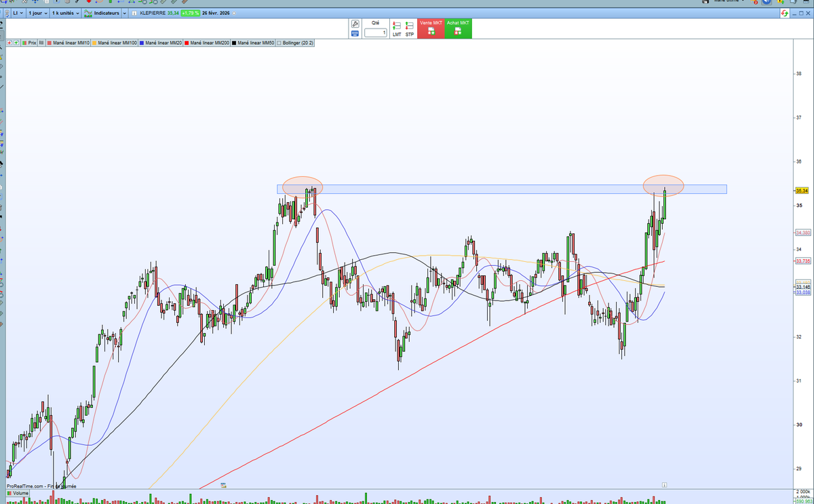The height and width of the screenshot is (504, 814).
Task: Select the Bollinger (20 2) legend item
Action: 294,43
